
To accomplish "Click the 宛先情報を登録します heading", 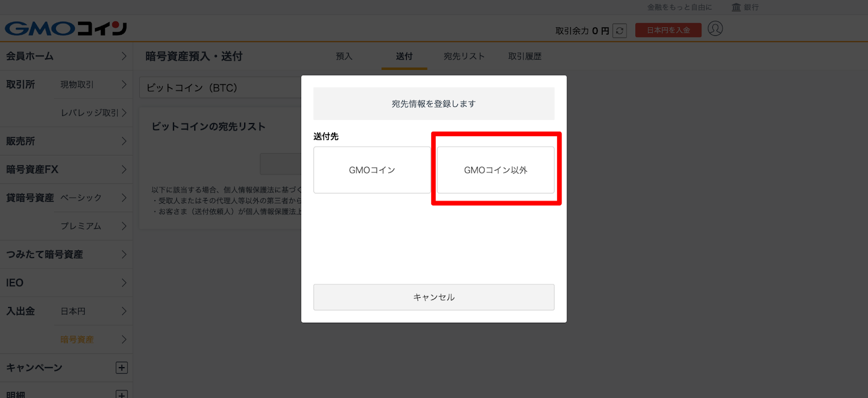I will coord(434,104).
